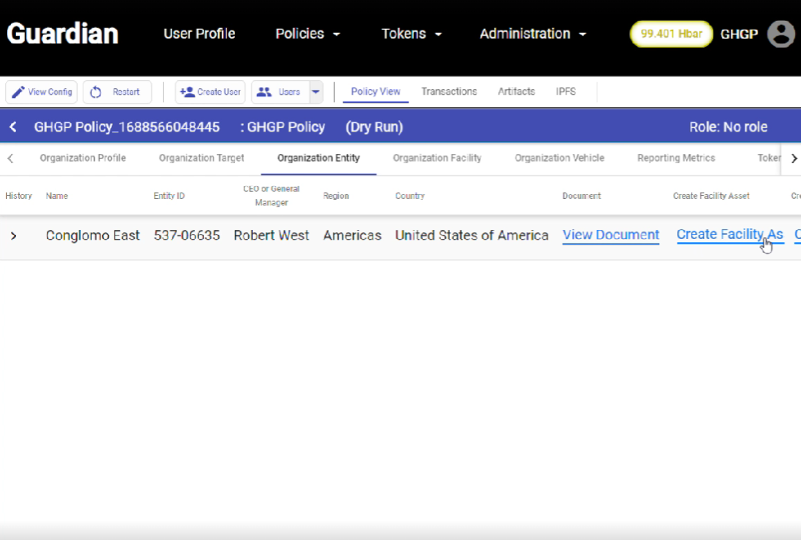
Task: Switch to the Artifacts tab
Action: coord(516,92)
